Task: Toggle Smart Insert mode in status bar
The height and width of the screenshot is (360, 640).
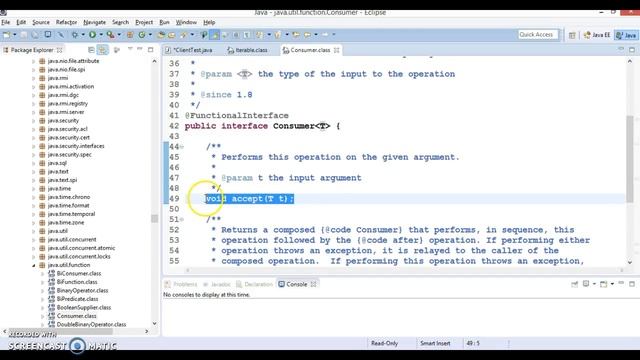Action: click(435, 343)
